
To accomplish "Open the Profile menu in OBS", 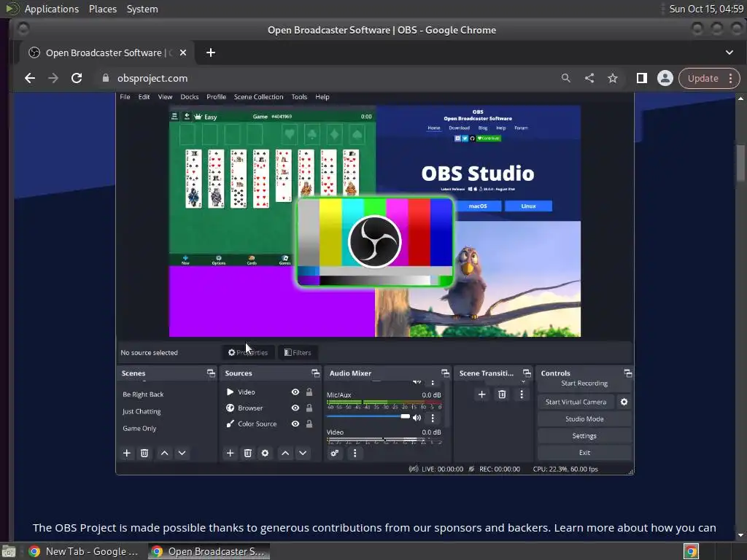I will (216, 97).
